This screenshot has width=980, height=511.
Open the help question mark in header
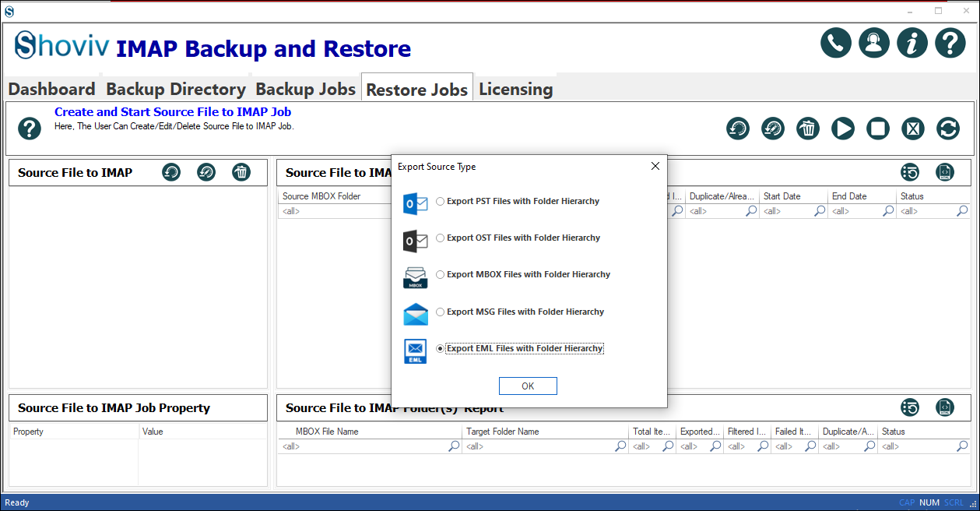(x=950, y=43)
